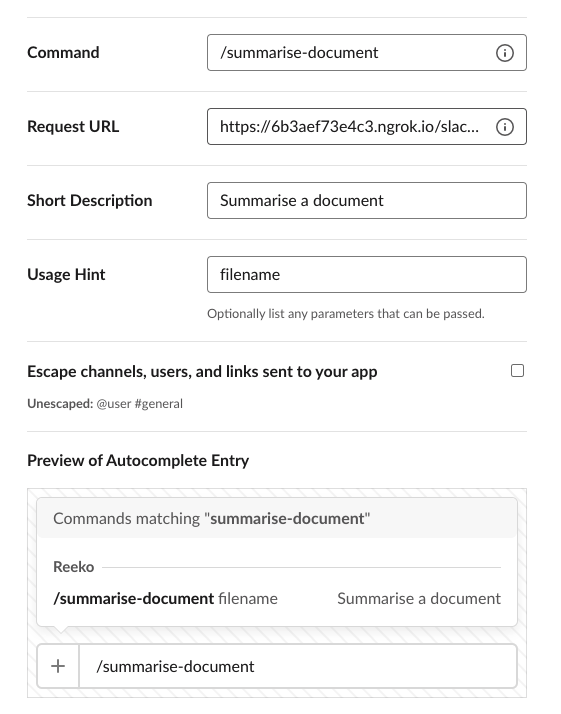Click the info icon in the Request URL field
Screen dimensions: 561x714
click(x=505, y=127)
